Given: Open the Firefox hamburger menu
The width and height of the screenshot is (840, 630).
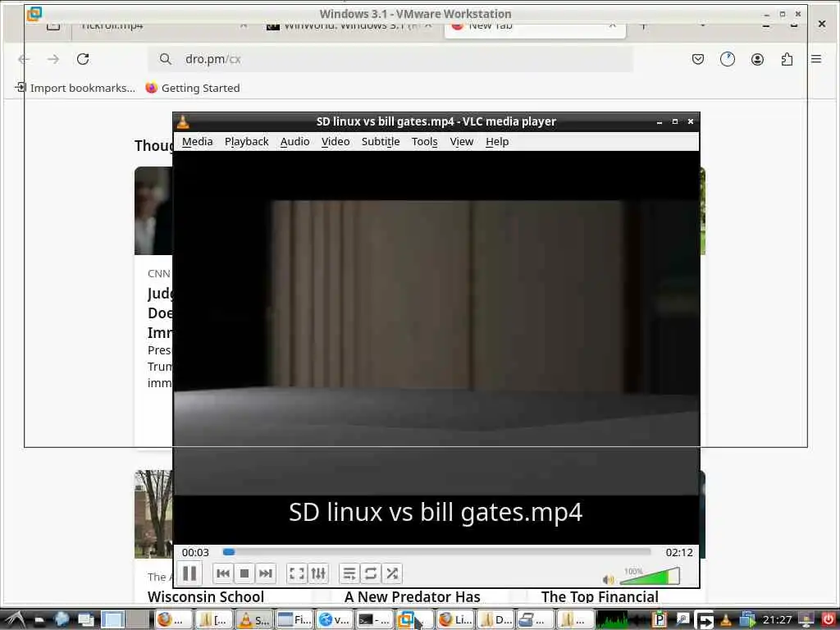Looking at the screenshot, I should pyautogui.click(x=816, y=59).
